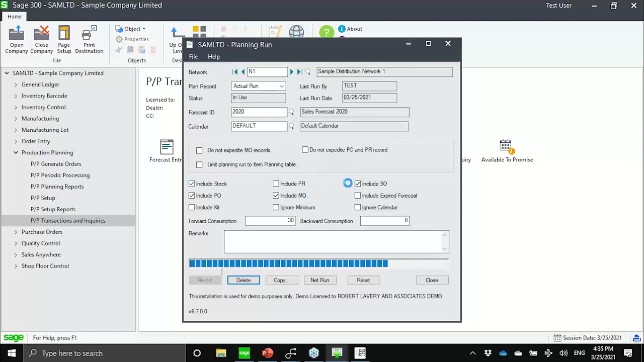Click the Cortana circle on the taskbar
Screen dimensions: 644x362
[197, 353]
